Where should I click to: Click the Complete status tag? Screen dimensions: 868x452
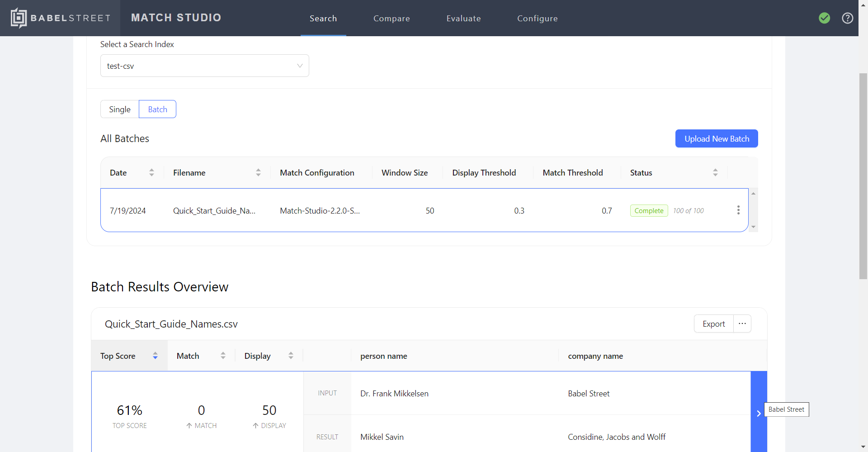pyautogui.click(x=649, y=210)
